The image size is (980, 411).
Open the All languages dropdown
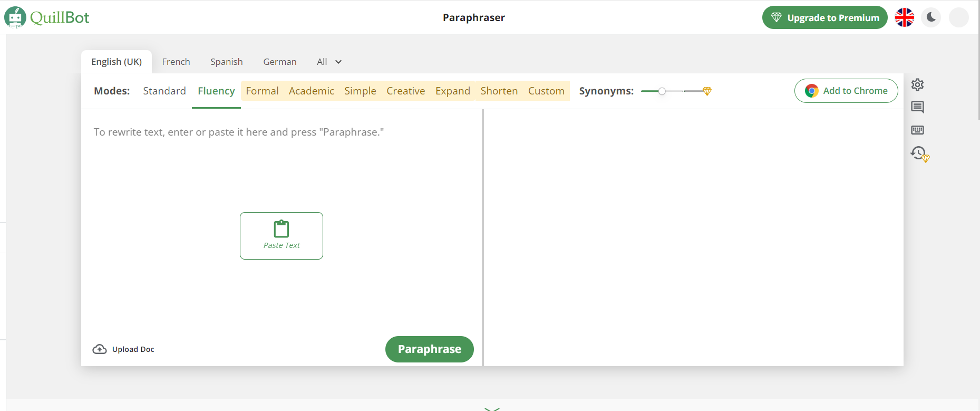[329, 62]
